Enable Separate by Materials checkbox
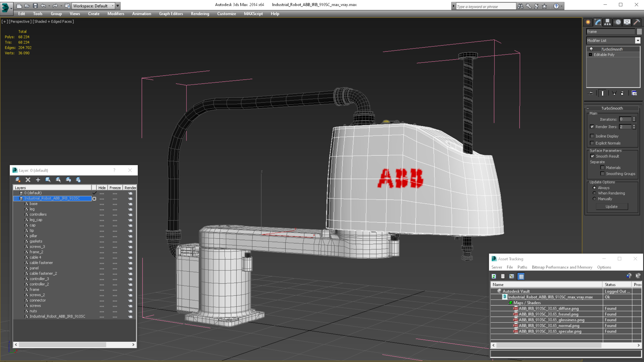644x362 pixels. pos(602,167)
